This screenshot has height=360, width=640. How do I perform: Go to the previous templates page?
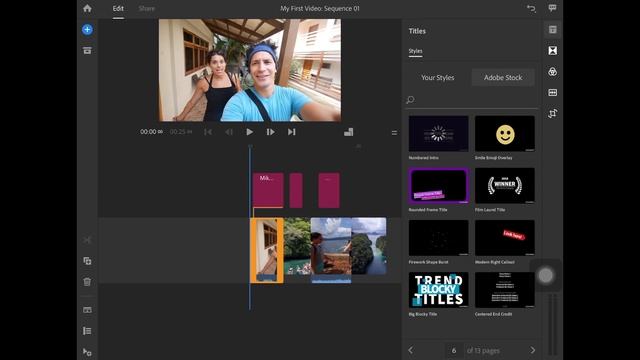click(x=411, y=350)
